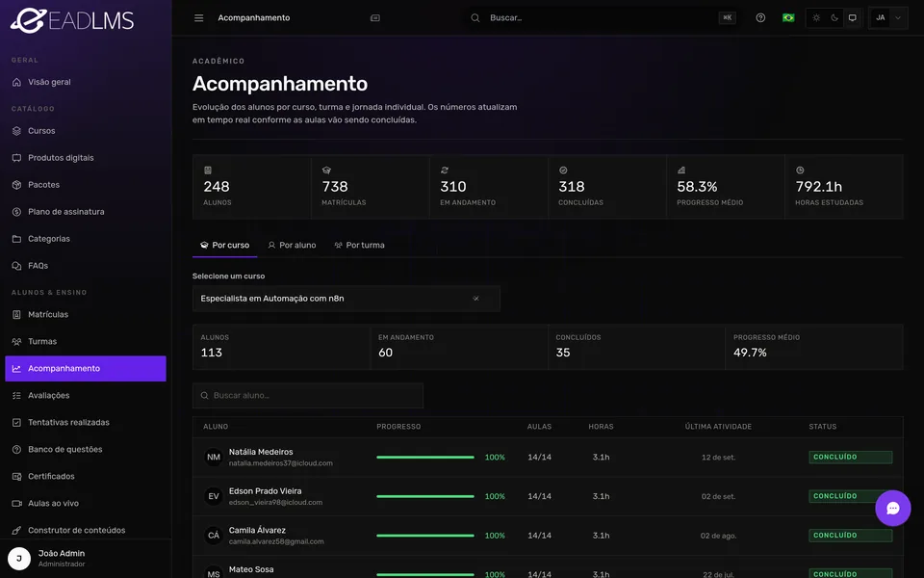Open Construtor de conteúdos page

[86, 530]
